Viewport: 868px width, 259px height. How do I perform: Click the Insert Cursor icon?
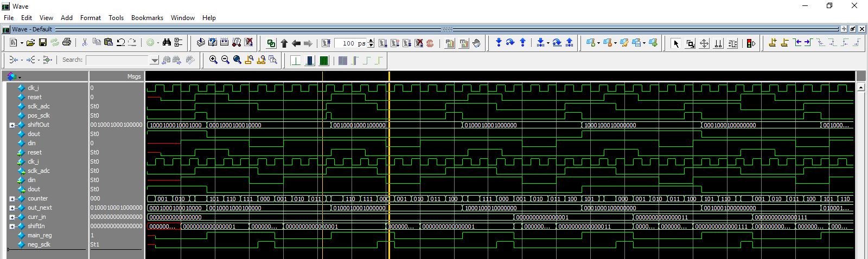click(773, 43)
